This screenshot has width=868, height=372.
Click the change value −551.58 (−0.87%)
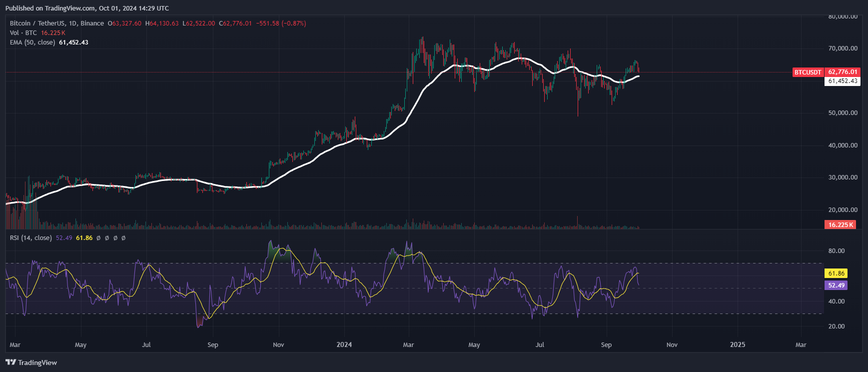point(281,23)
